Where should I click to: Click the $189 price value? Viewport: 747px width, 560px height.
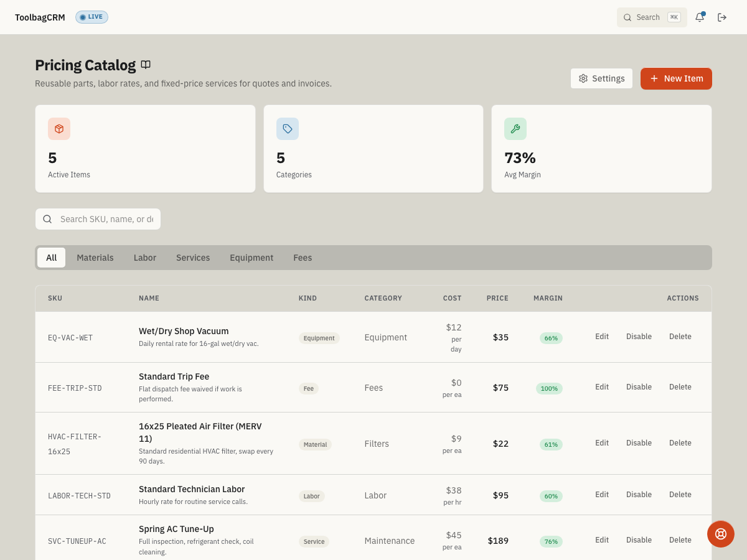[498, 541]
